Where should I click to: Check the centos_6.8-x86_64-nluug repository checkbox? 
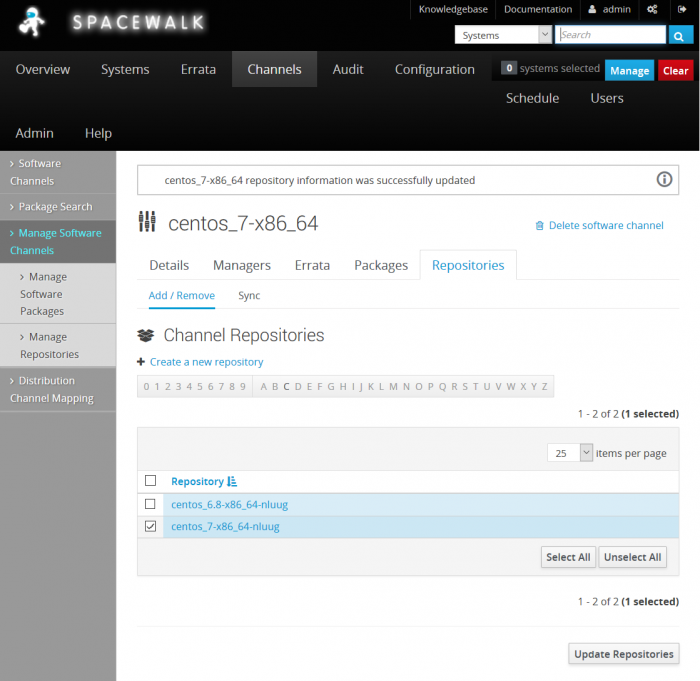[151, 504]
